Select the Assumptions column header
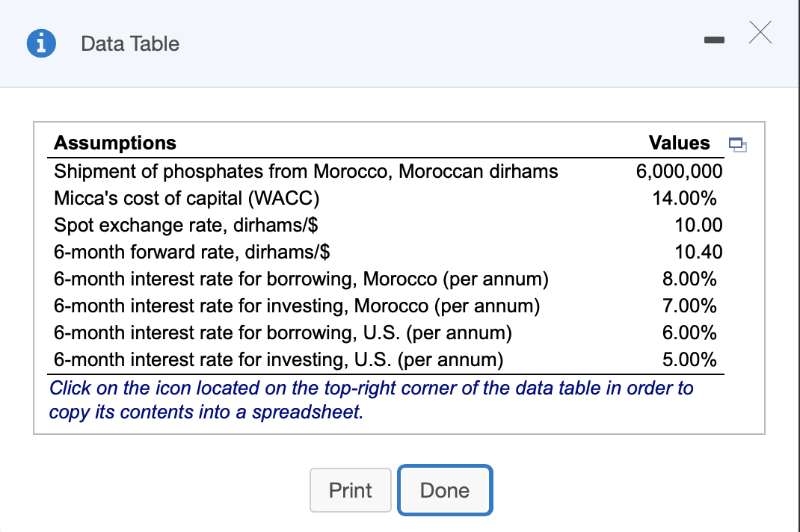This screenshot has width=800, height=532. coord(115,143)
